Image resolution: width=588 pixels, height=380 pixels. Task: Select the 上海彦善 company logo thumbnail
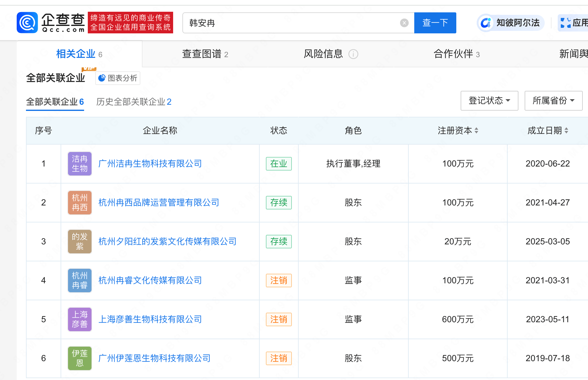point(80,319)
